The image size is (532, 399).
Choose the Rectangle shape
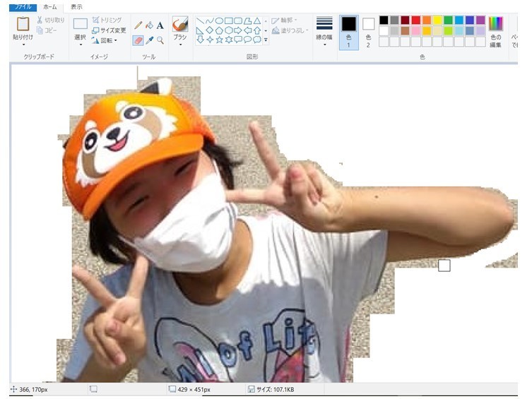coord(229,21)
